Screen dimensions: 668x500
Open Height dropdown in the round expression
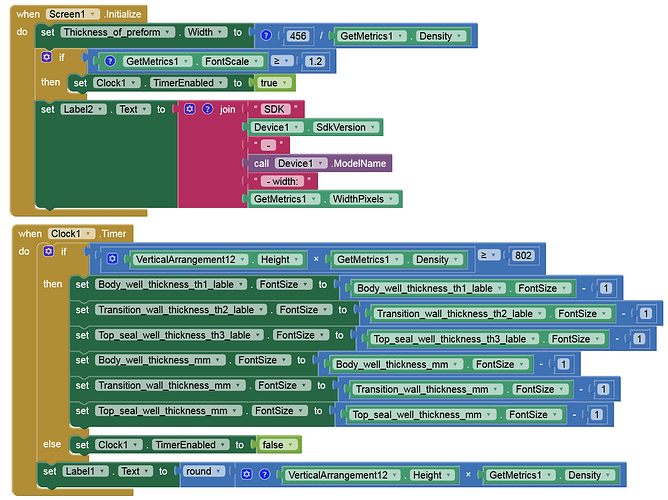(432, 475)
